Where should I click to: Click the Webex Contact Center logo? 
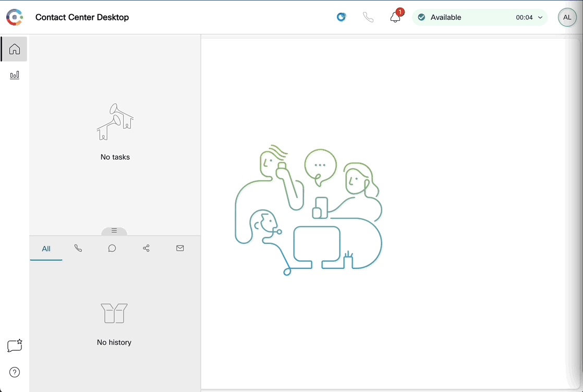tap(15, 17)
